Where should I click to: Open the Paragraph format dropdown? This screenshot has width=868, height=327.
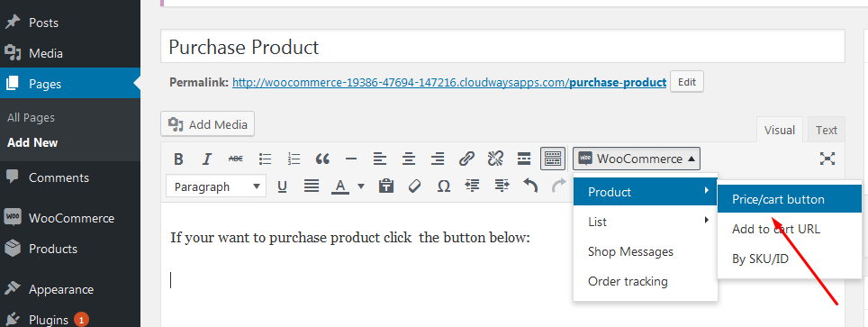(216, 186)
